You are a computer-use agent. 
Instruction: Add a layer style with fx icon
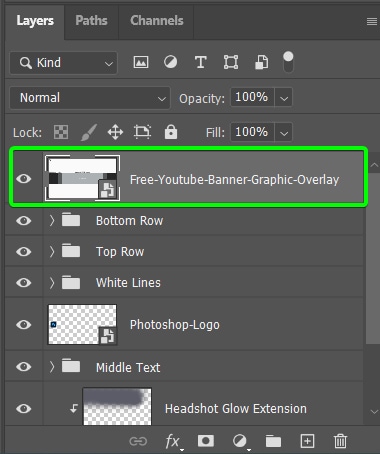(x=173, y=441)
